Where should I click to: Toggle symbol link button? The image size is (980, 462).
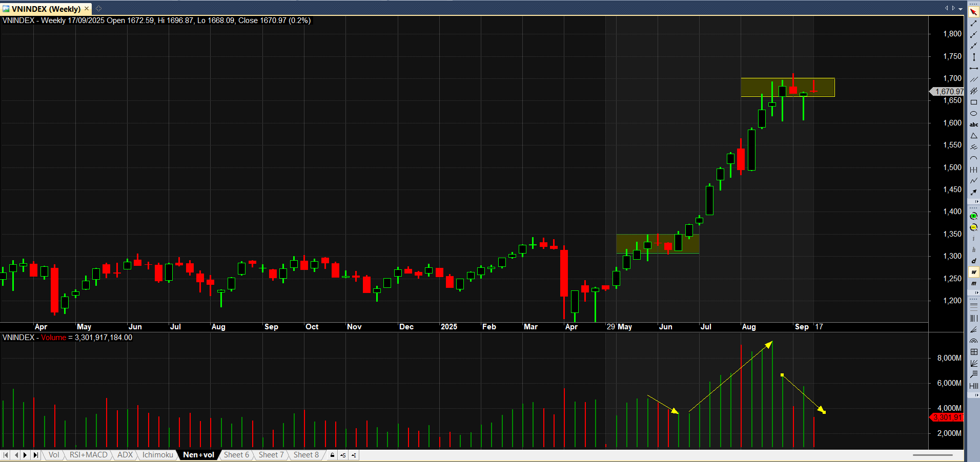[x=343, y=455]
